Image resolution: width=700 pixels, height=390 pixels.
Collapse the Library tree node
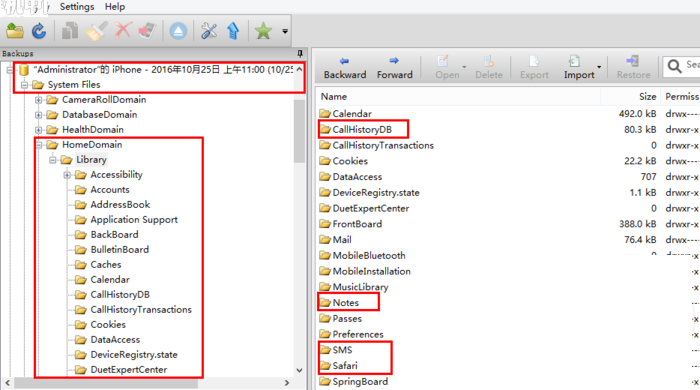tap(53, 160)
